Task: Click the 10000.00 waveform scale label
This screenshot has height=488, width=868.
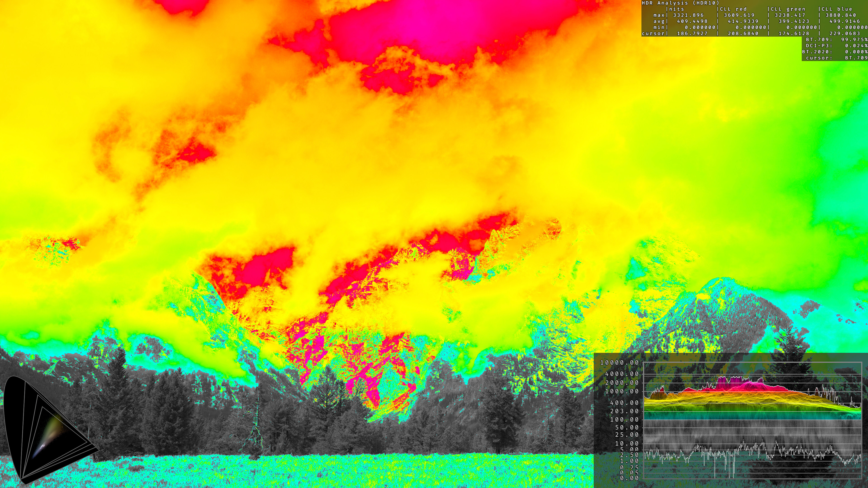Action: (619, 363)
